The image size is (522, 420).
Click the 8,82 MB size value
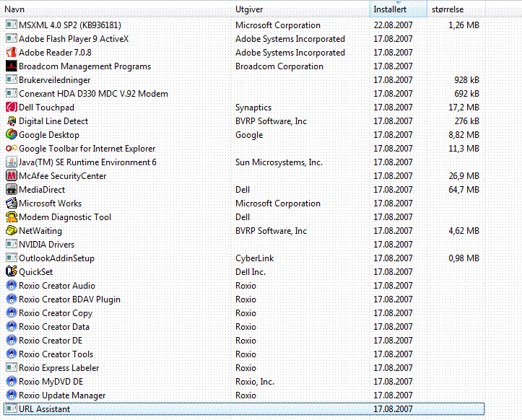(x=464, y=134)
